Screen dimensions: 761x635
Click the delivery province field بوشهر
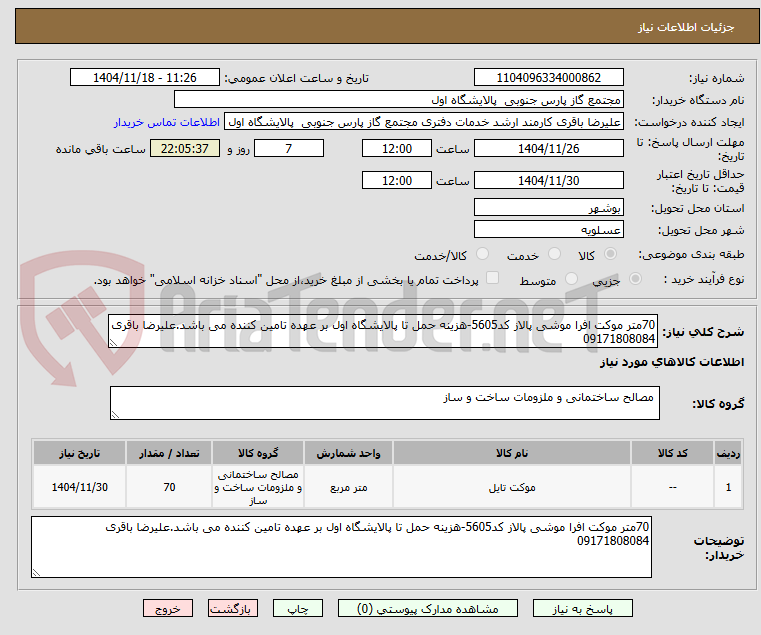(x=548, y=208)
